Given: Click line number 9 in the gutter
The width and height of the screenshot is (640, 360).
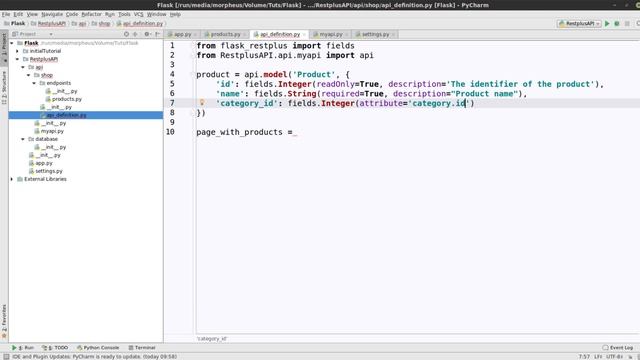Looking at the screenshot, I should [x=171, y=122].
